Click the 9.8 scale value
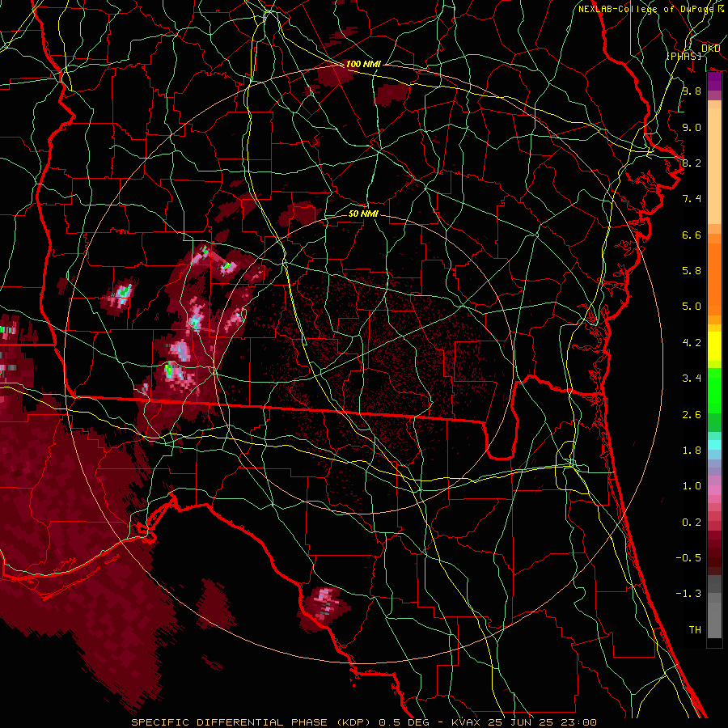Screen dimensions: 728x728 coord(692,91)
